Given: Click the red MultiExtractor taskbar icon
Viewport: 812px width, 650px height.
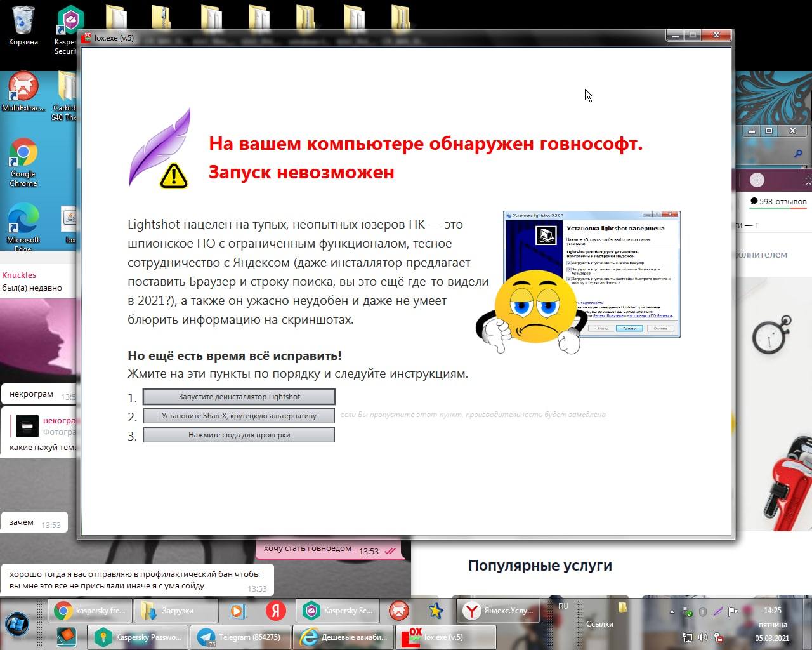Looking at the screenshot, I should (x=399, y=611).
